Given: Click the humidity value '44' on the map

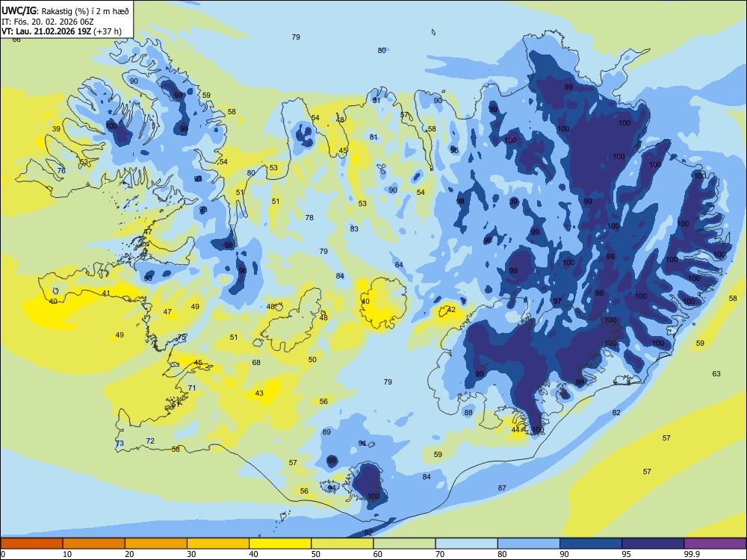Looking at the screenshot, I should [x=515, y=429].
